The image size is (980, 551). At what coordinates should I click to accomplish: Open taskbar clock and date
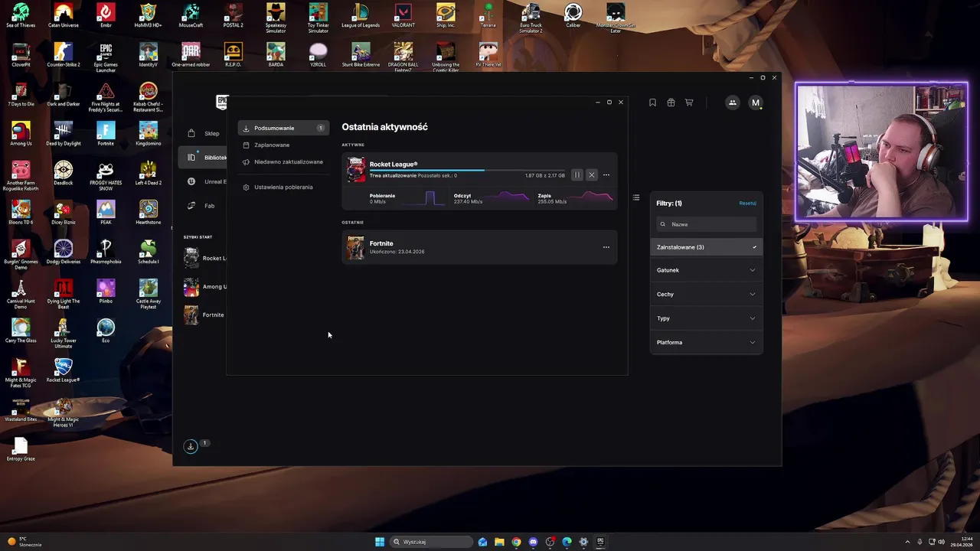tap(961, 542)
